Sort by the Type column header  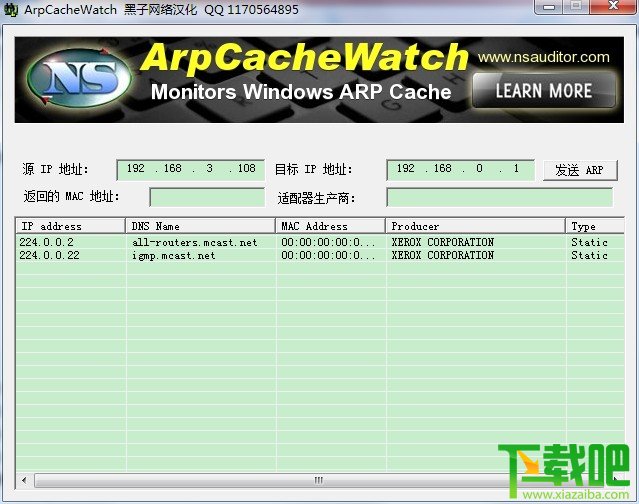point(595,226)
